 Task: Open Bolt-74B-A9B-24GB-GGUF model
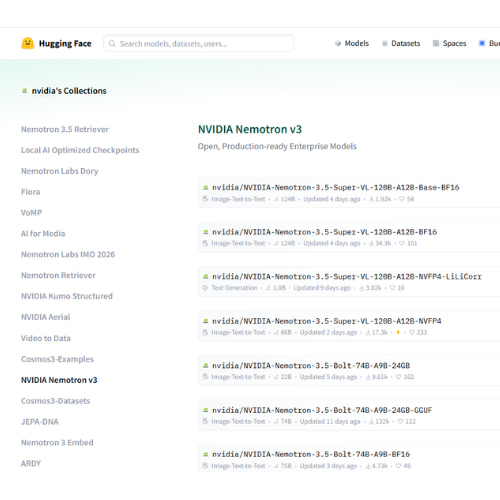pos(322,410)
